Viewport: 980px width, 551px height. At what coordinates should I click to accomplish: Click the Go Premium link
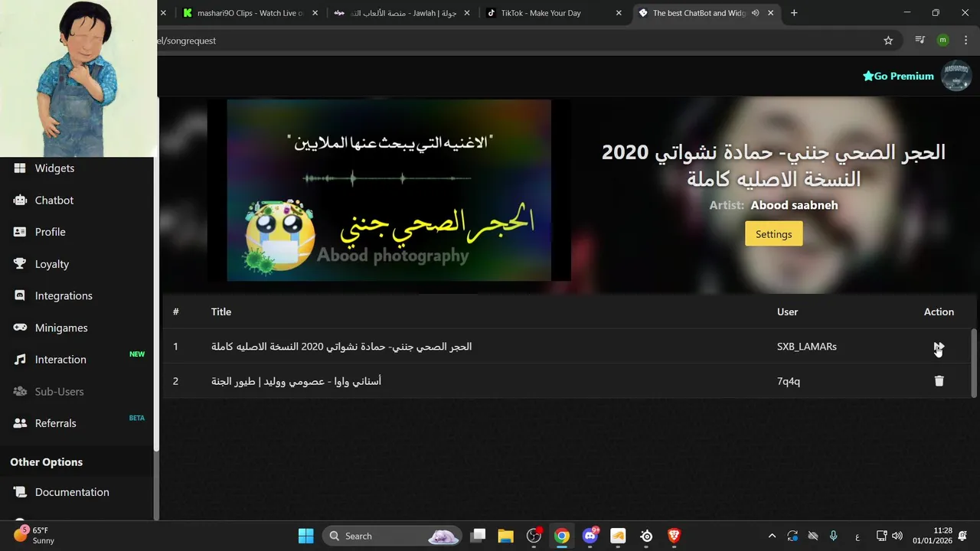(897, 76)
